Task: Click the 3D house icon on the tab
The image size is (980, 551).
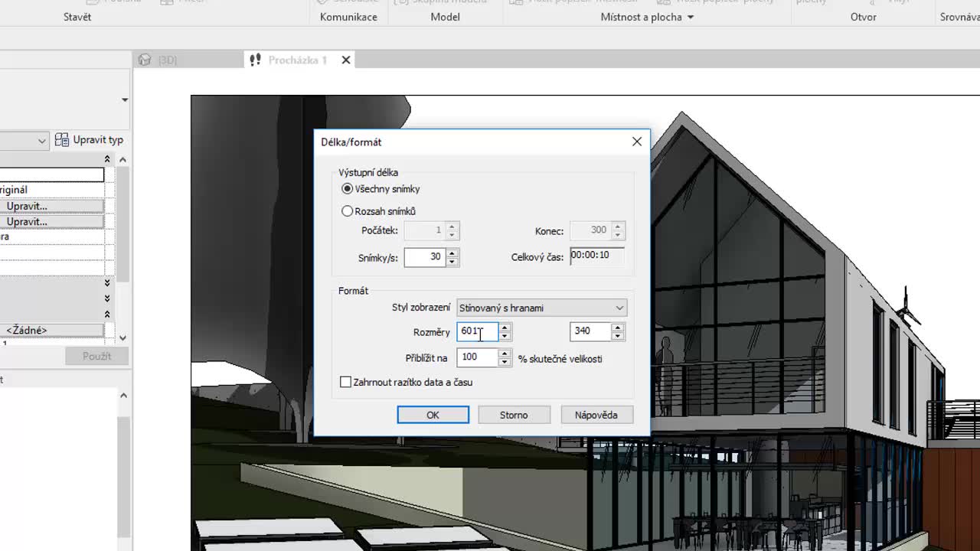Action: click(x=145, y=60)
